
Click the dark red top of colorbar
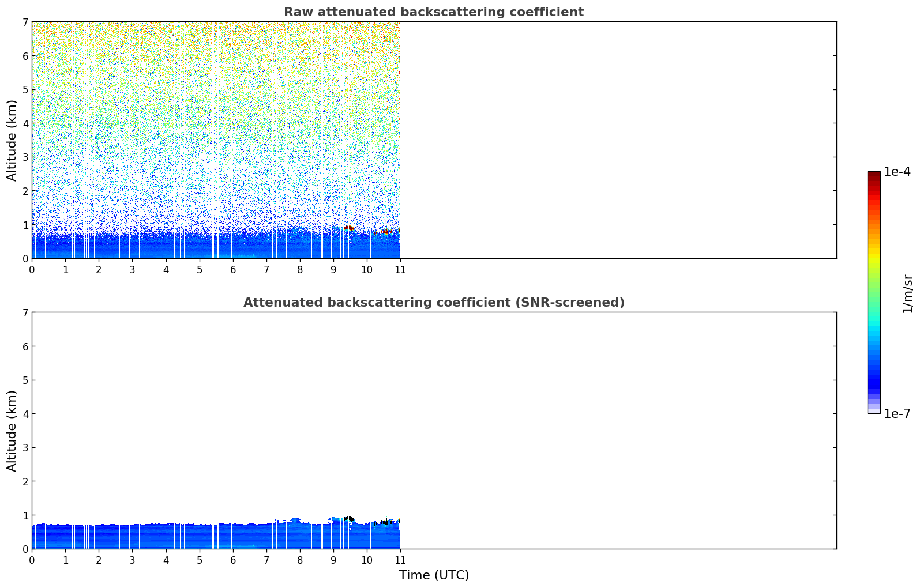click(873, 175)
